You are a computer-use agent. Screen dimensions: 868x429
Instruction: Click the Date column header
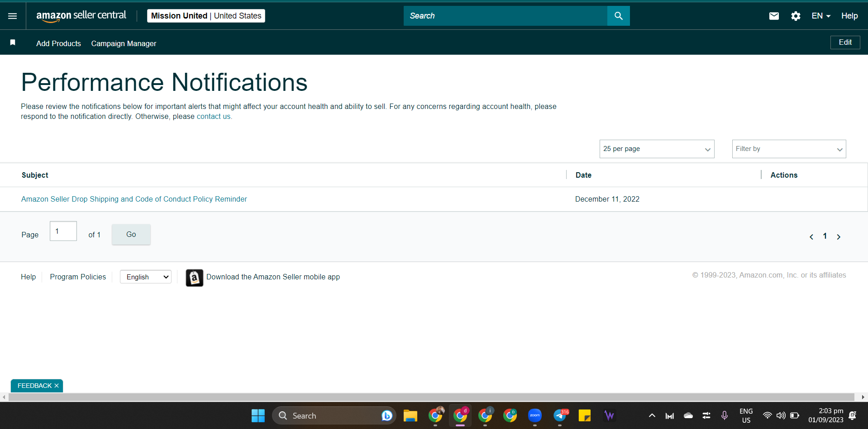[583, 175]
